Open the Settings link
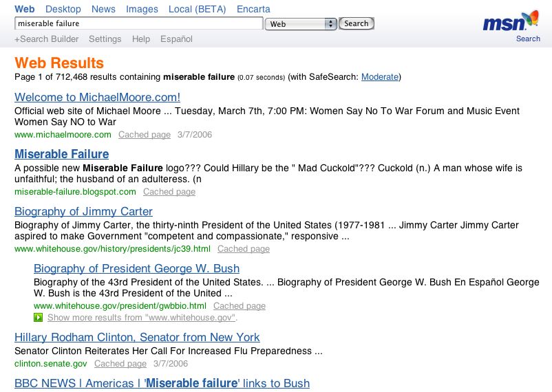The image size is (552, 392). [105, 39]
